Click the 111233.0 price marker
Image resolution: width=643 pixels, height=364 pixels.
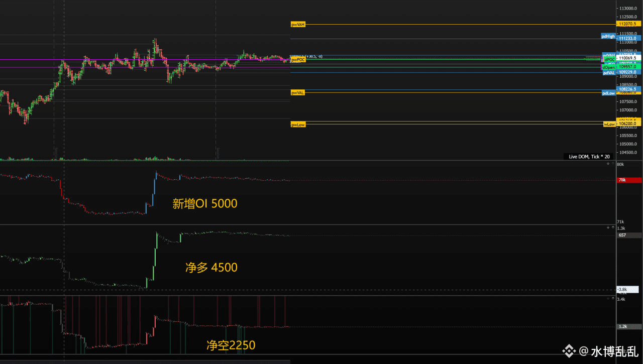pos(629,38)
